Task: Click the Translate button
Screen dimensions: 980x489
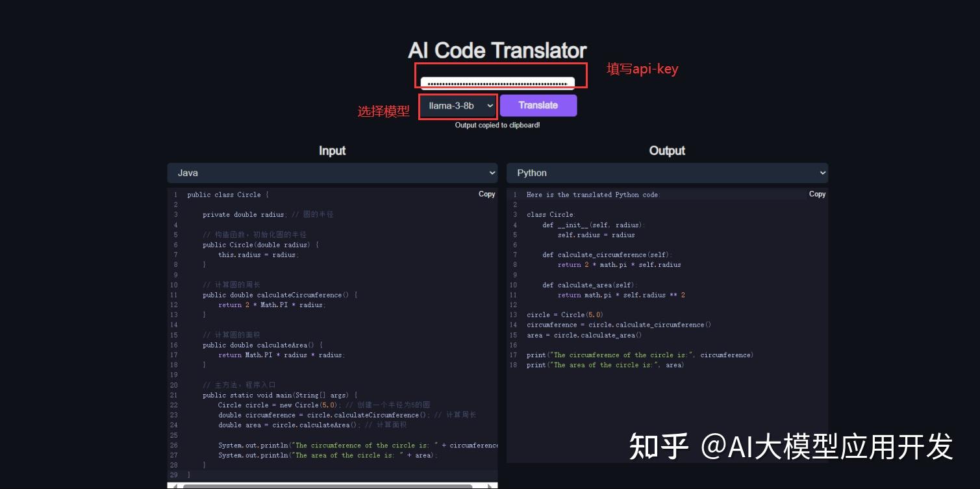Action: coord(538,105)
